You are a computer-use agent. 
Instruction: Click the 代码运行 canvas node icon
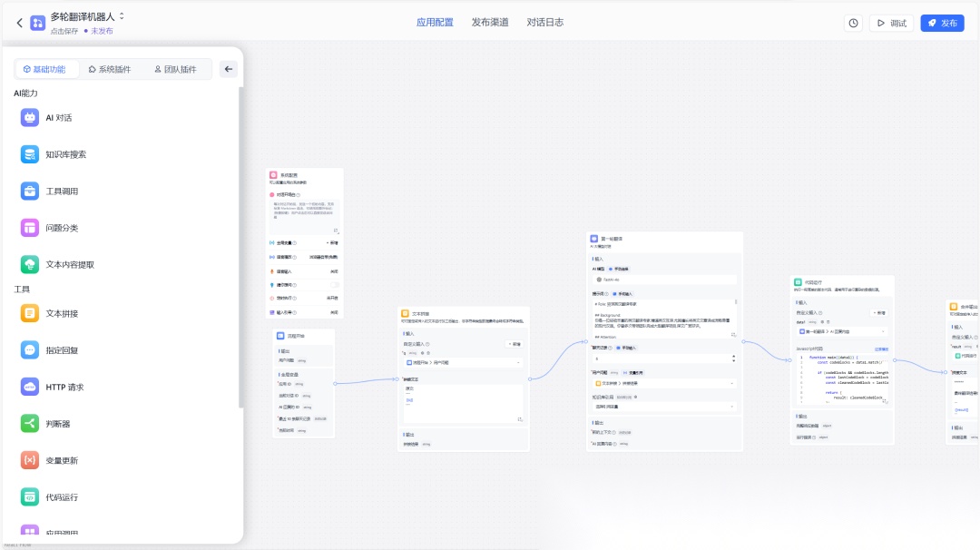tap(798, 282)
